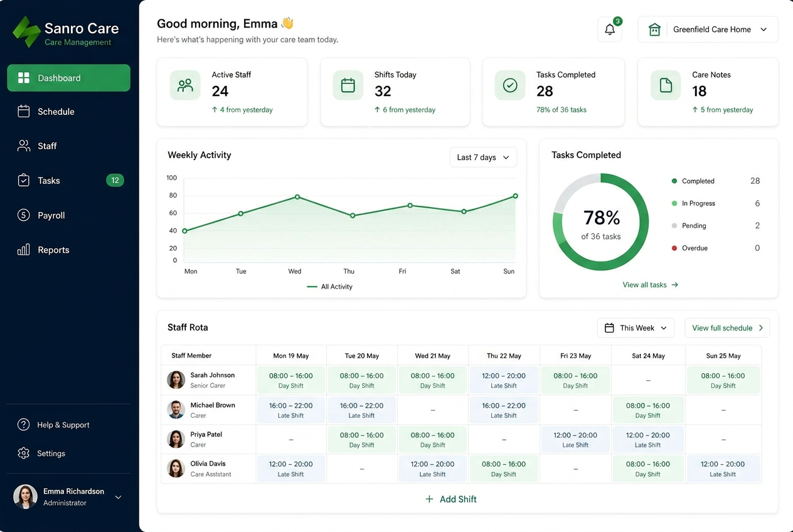Toggle the In Progress legend dot

tap(674, 203)
